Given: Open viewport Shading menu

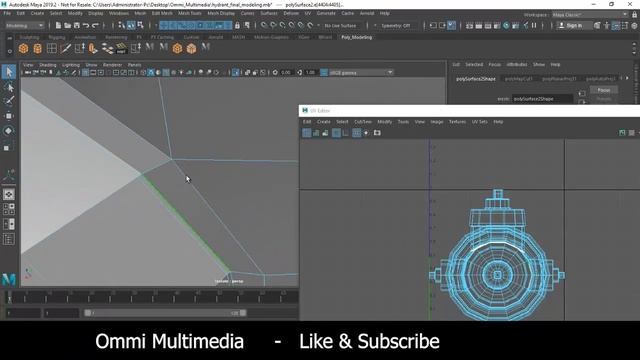Looking at the screenshot, I should tap(47, 65).
